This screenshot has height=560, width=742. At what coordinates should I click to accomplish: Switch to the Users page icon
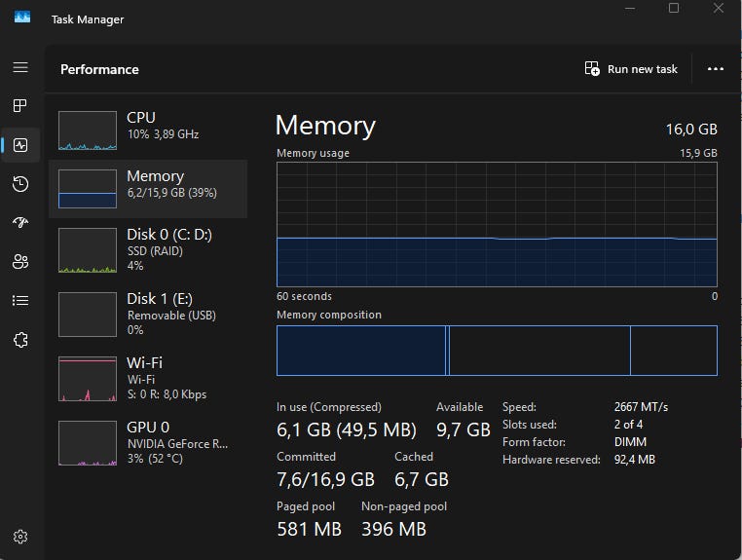coord(20,261)
